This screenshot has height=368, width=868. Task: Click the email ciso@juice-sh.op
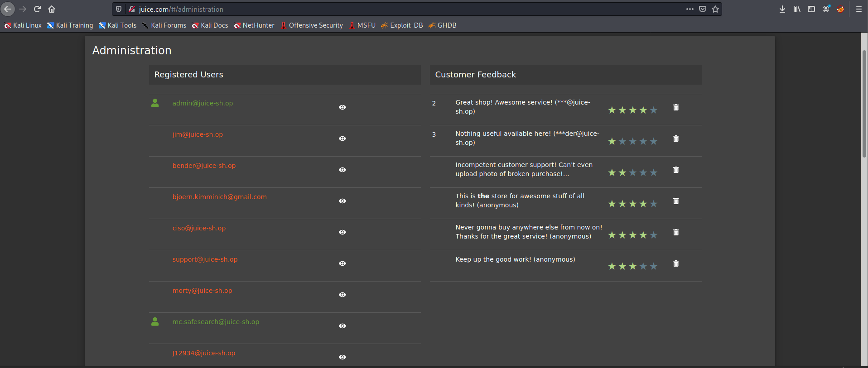199,228
